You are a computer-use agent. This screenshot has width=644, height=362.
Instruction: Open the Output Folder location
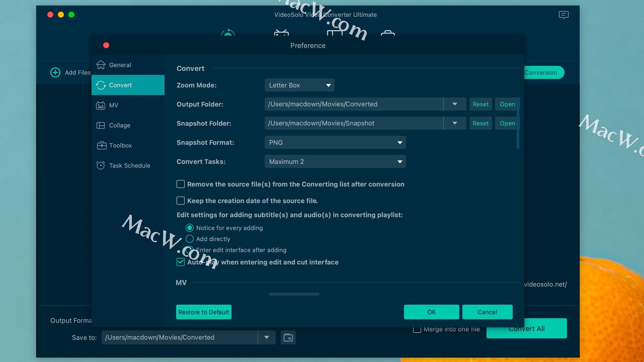[x=507, y=104]
